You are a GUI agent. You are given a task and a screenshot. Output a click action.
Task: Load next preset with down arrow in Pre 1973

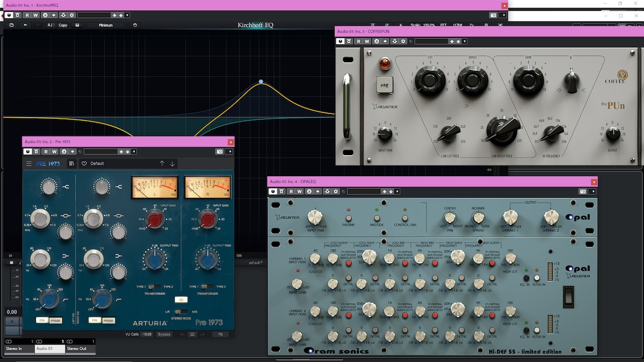(172, 164)
